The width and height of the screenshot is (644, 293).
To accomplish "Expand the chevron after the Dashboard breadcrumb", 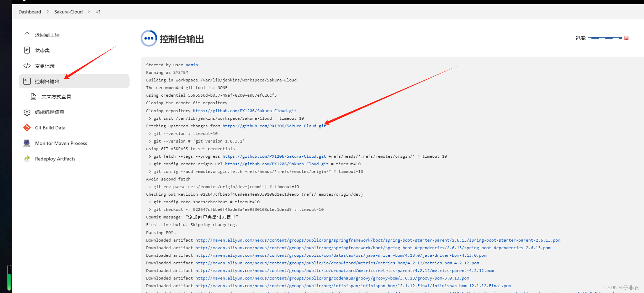I will point(48,11).
